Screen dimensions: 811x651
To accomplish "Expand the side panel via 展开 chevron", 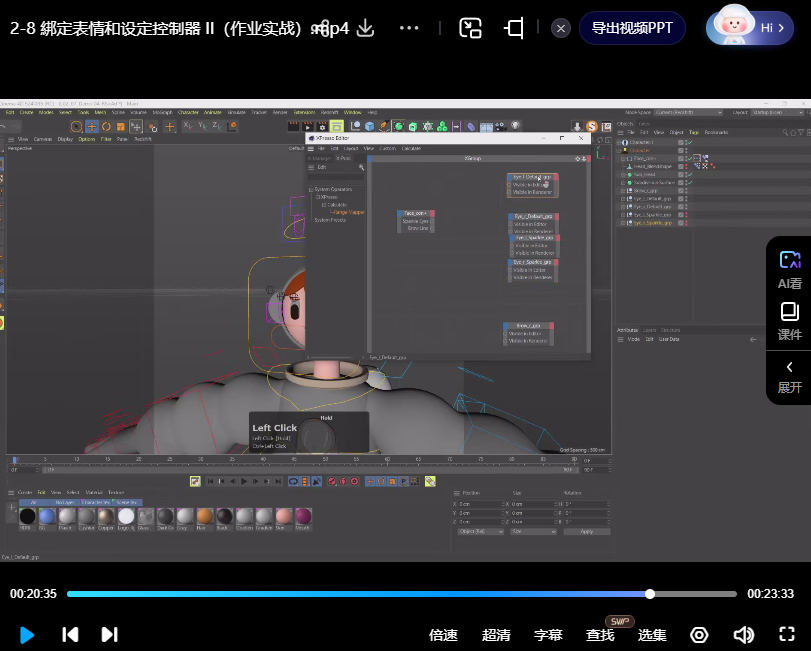I will (x=789, y=375).
